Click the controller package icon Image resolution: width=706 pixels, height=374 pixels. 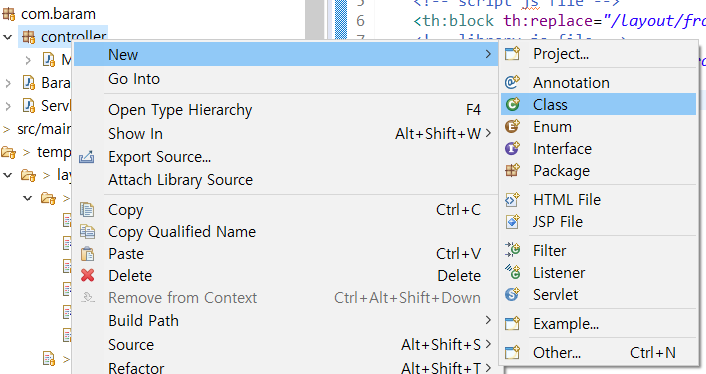click(x=29, y=37)
